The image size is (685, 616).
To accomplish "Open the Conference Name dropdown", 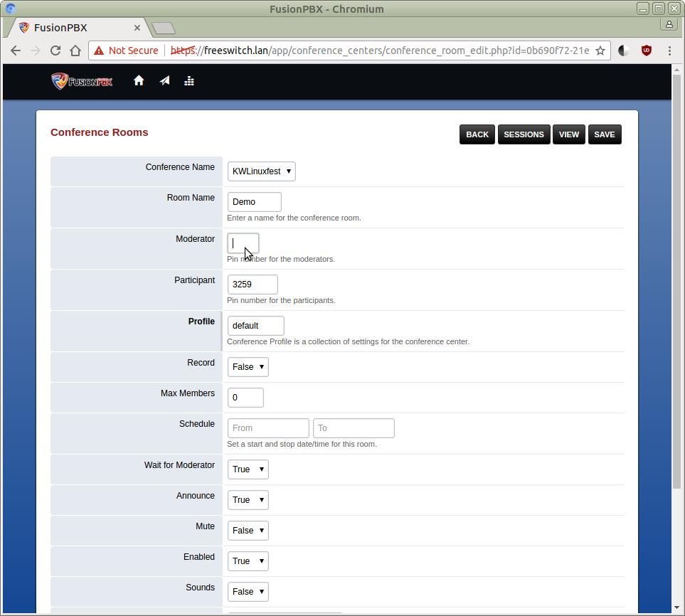I will (261, 171).
